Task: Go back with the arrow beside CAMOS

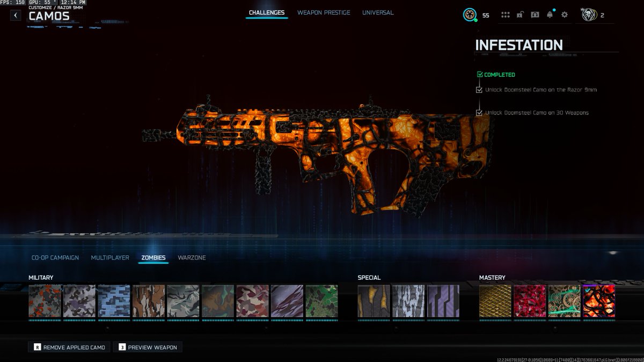Action: coord(16,16)
